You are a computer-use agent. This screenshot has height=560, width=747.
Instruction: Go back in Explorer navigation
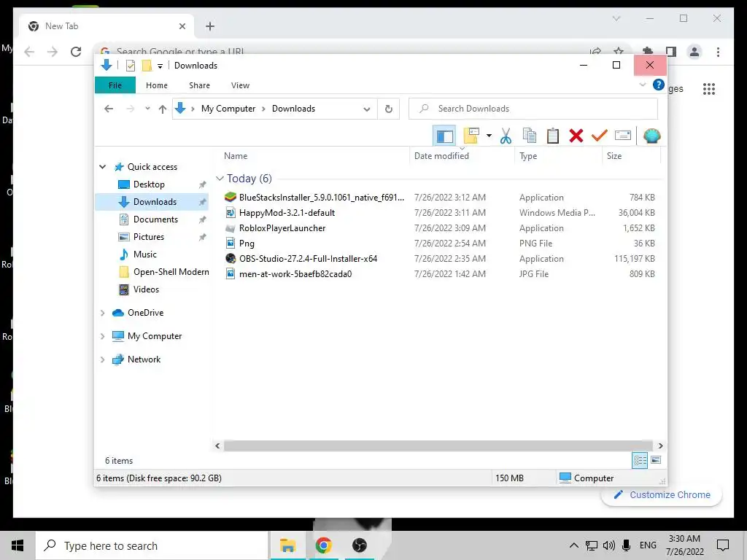click(109, 109)
